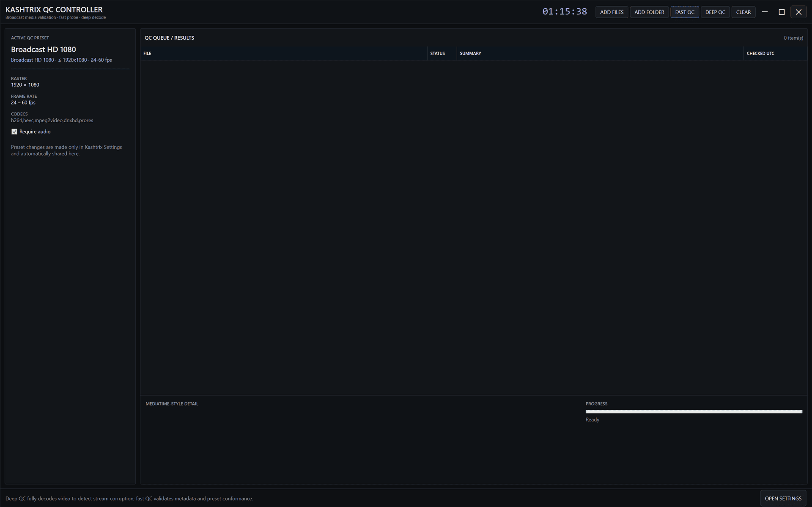Close the Kashtrix QC Controller
Screen dimensions: 812x507
point(798,12)
